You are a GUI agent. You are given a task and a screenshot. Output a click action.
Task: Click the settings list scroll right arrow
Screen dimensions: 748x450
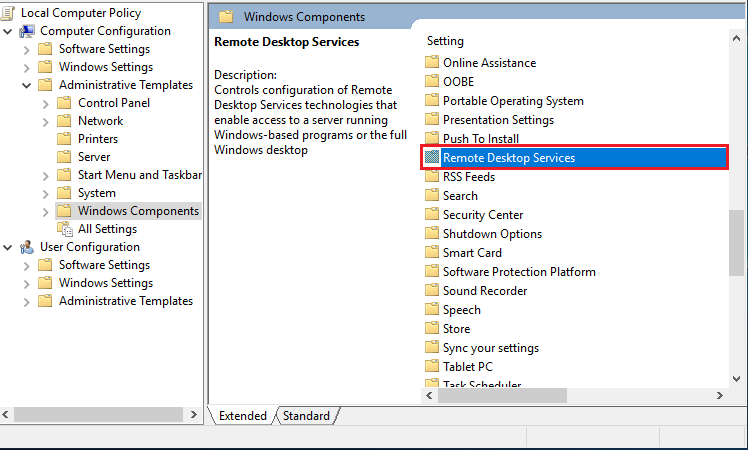pyautogui.click(x=719, y=396)
